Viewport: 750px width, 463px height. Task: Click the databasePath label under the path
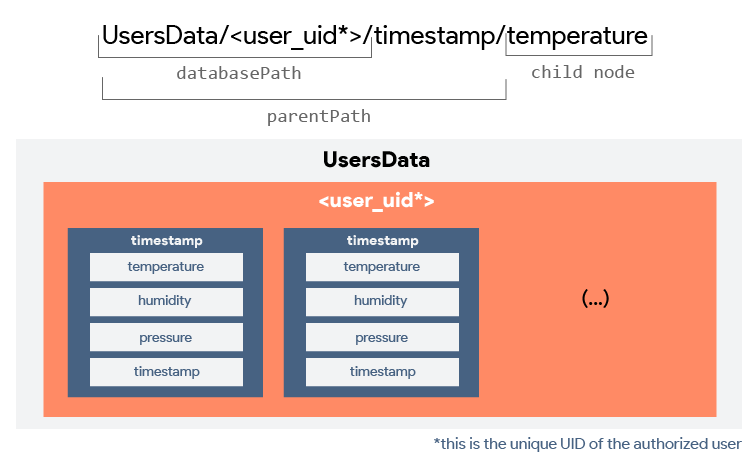[238, 73]
